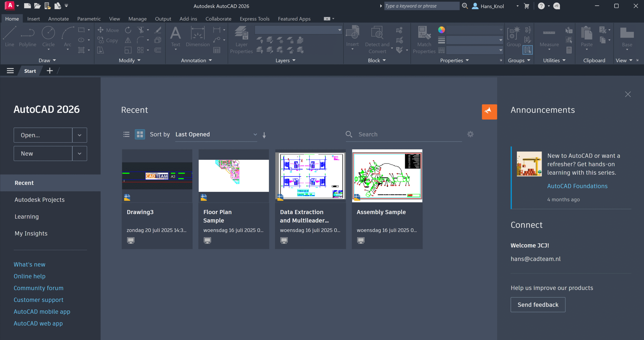644x340 pixels.
Task: Click the hamburger menu icon beside Start tab
Action: tap(10, 71)
